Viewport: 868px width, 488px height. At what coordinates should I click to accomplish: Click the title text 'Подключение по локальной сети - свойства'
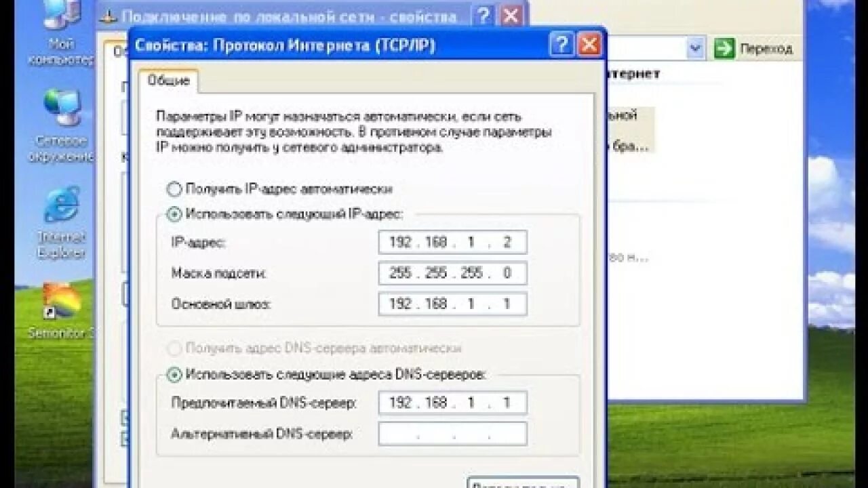[289, 16]
